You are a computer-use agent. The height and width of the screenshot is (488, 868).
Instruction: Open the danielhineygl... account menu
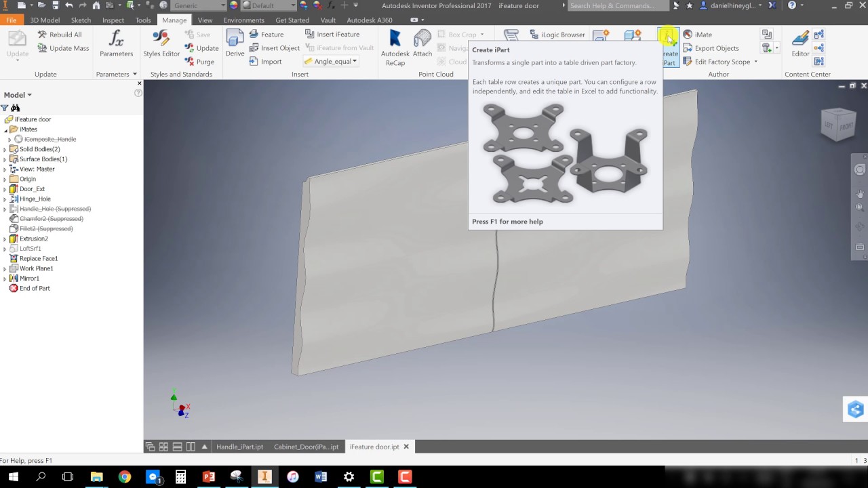[x=731, y=5]
